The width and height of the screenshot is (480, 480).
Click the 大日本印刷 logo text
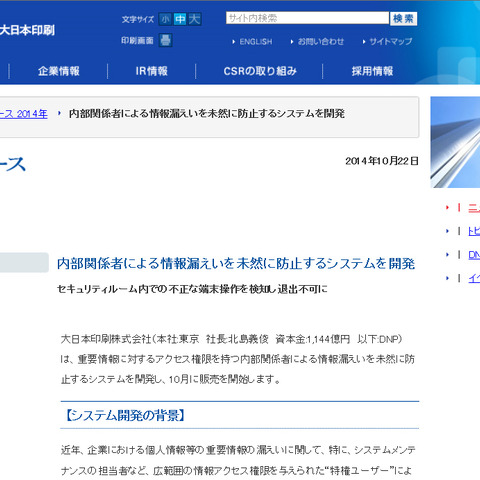click(x=27, y=30)
